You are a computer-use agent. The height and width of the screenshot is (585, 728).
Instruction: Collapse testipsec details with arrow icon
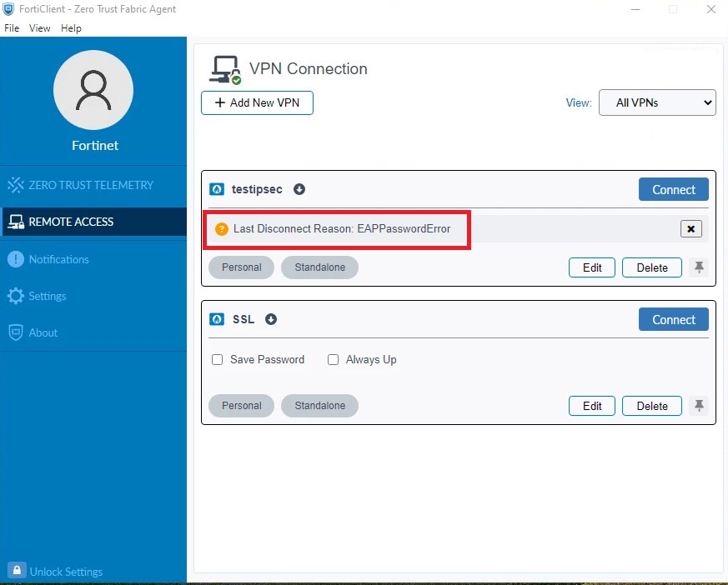tap(299, 189)
